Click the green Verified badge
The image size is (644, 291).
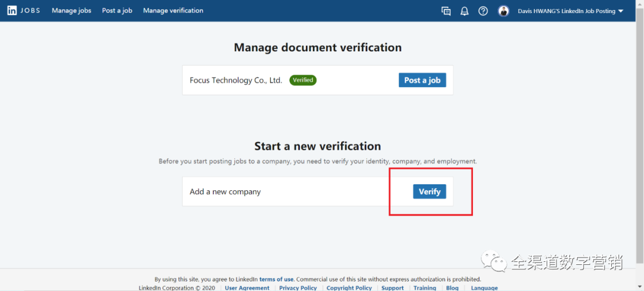(303, 80)
